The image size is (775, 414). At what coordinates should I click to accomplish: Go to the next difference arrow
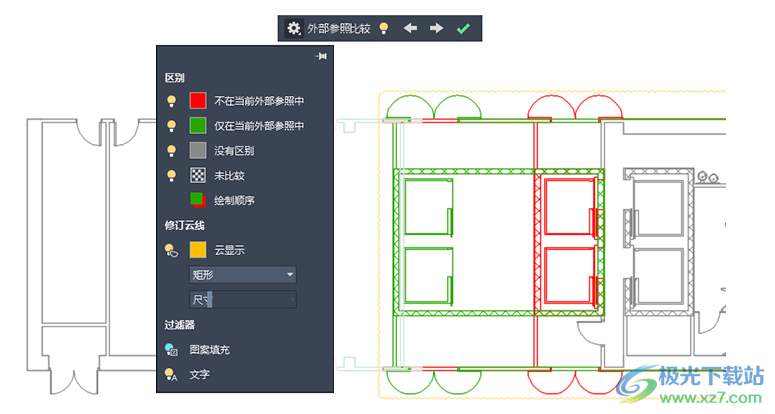436,28
